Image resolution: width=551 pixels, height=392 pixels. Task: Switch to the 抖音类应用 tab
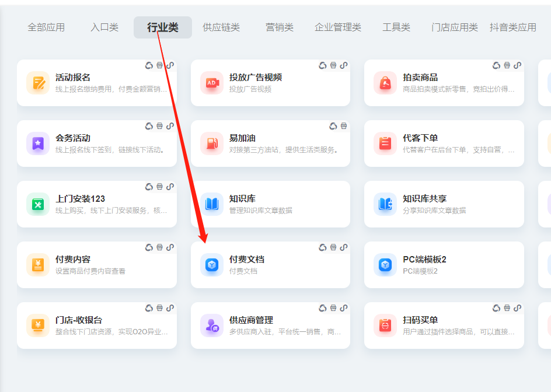click(513, 27)
